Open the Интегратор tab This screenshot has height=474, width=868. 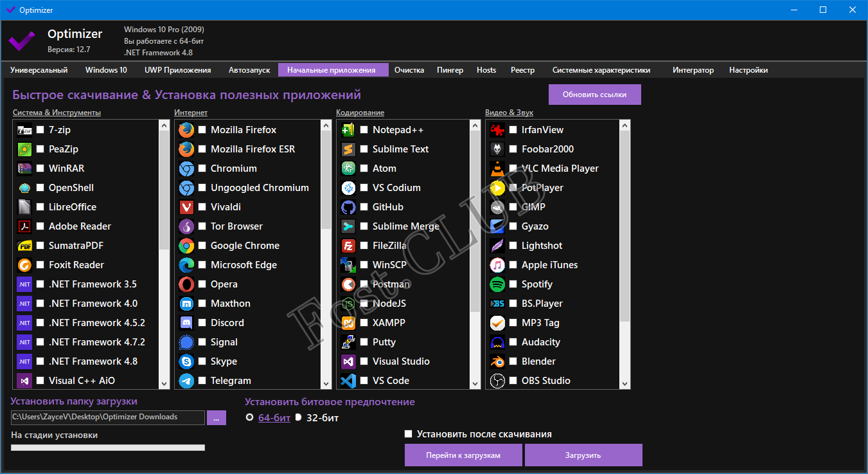693,70
